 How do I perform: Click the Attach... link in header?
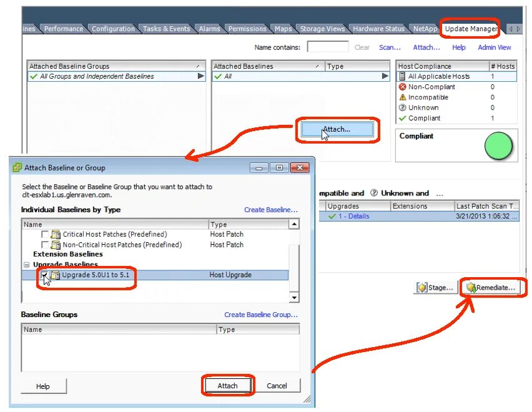426,47
